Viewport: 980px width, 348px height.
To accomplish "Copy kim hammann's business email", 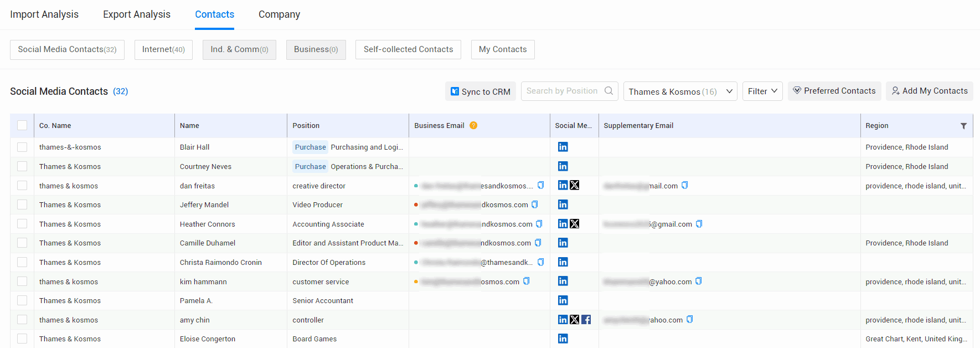I will (527, 281).
